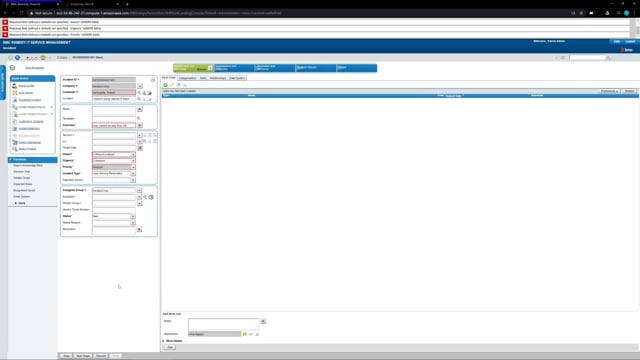The image size is (640, 360).
Task: Click the last blue process stage box
Action: coord(357,68)
